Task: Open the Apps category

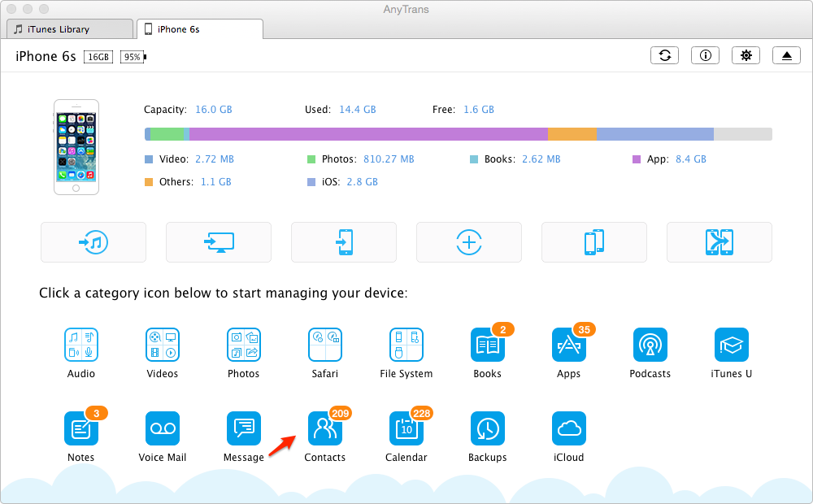Action: (569, 345)
